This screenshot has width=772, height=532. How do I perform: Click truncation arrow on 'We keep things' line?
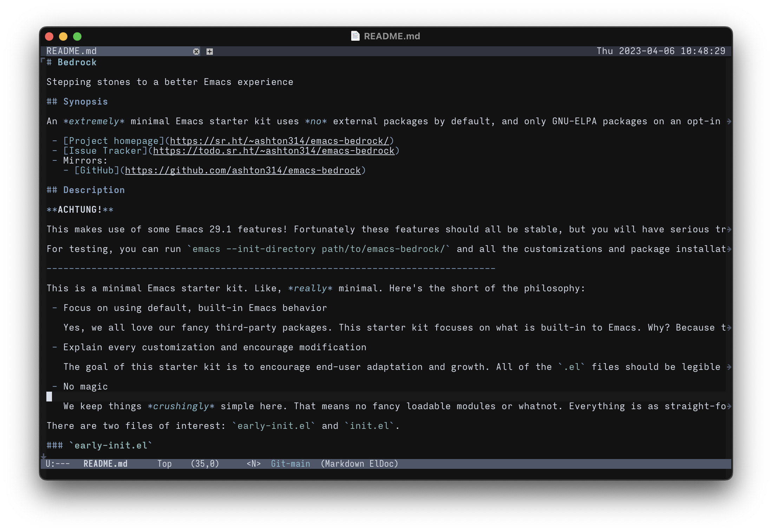[x=729, y=406]
